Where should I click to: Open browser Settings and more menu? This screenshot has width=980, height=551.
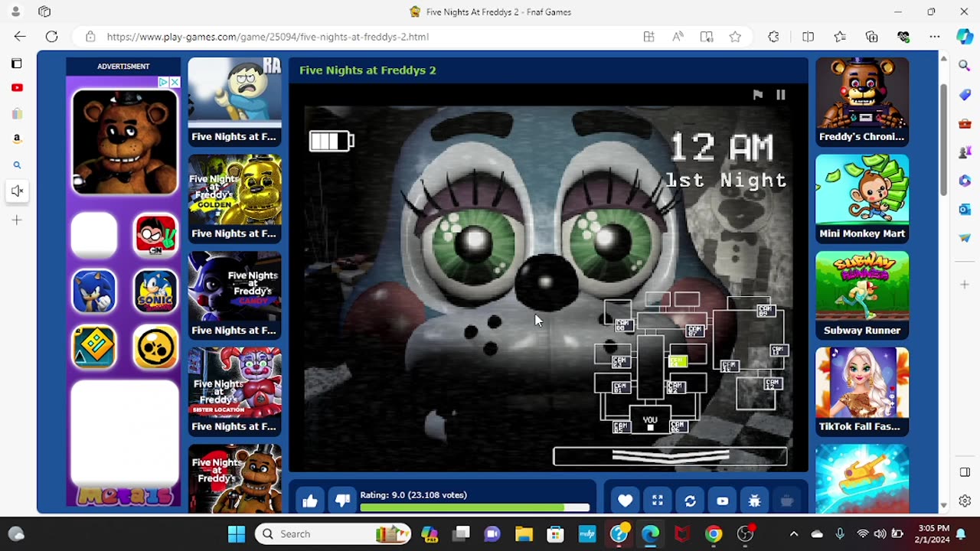[935, 37]
